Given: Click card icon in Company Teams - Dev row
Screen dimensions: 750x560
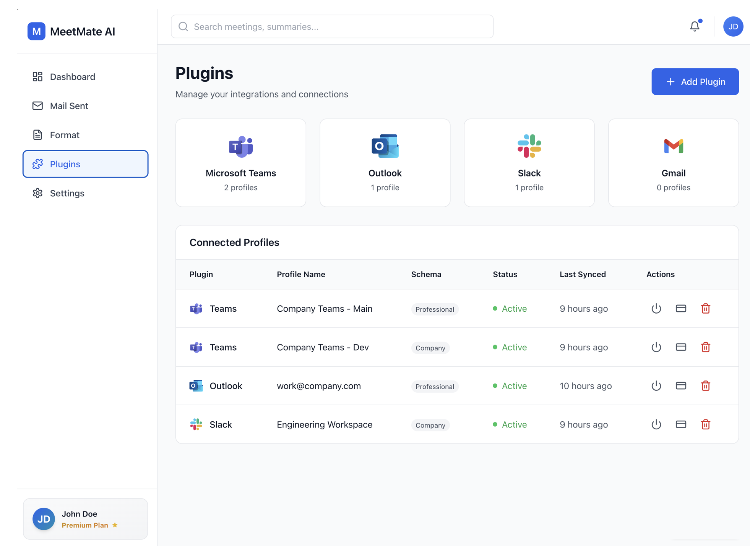Looking at the screenshot, I should 680,347.
